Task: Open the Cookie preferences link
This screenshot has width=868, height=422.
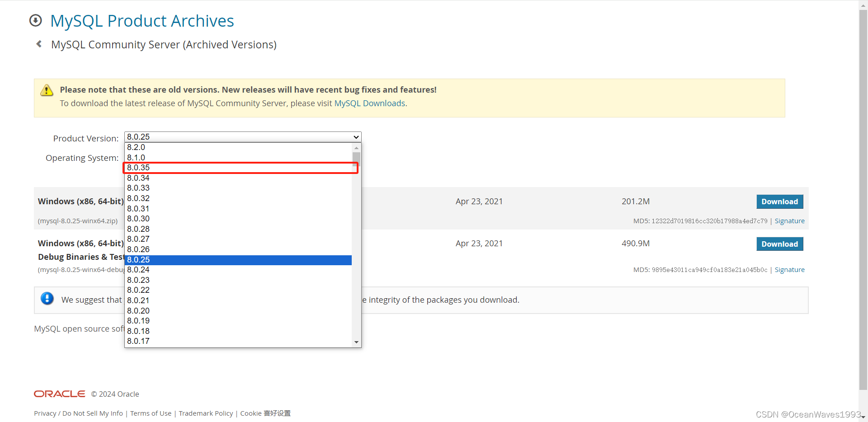Action: (x=265, y=413)
